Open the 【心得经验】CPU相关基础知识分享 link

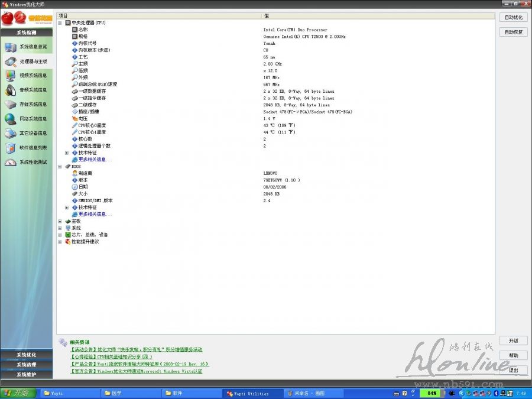coord(111,357)
